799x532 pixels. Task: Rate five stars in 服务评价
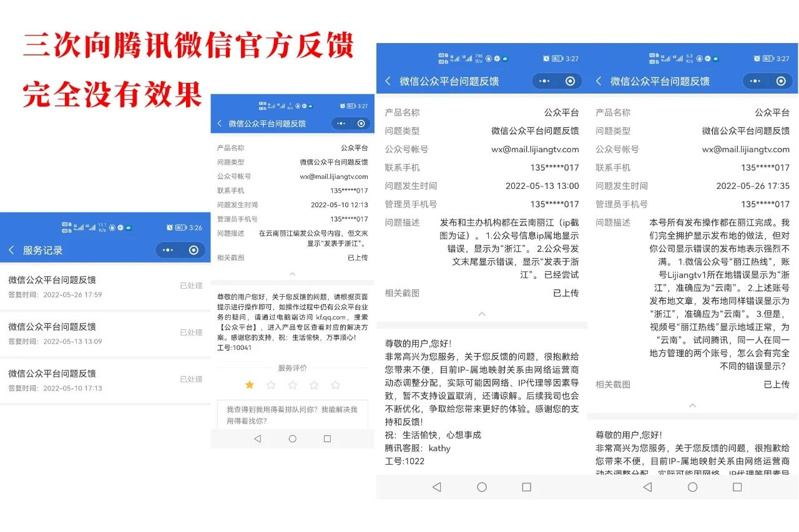pyautogui.click(x=335, y=385)
